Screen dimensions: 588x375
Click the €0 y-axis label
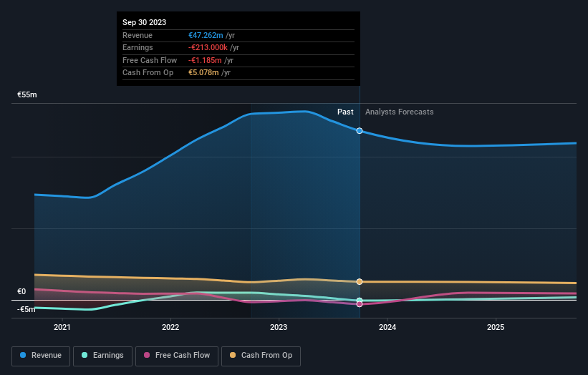pyautogui.click(x=21, y=291)
